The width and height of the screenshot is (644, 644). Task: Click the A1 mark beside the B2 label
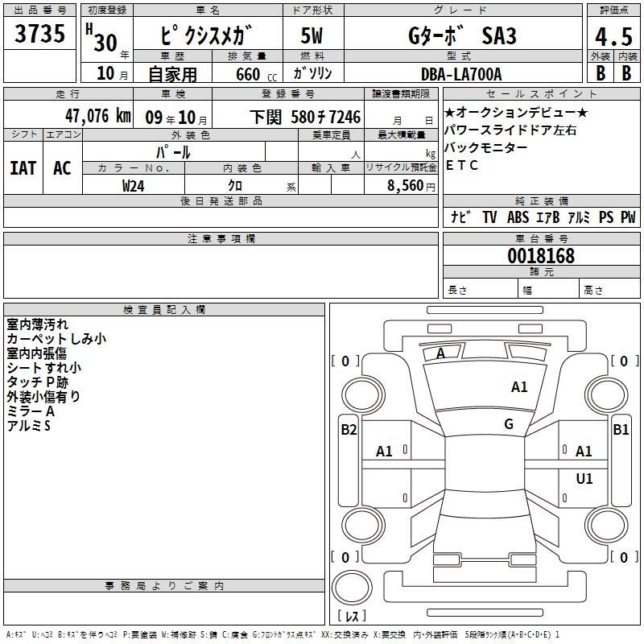(385, 452)
